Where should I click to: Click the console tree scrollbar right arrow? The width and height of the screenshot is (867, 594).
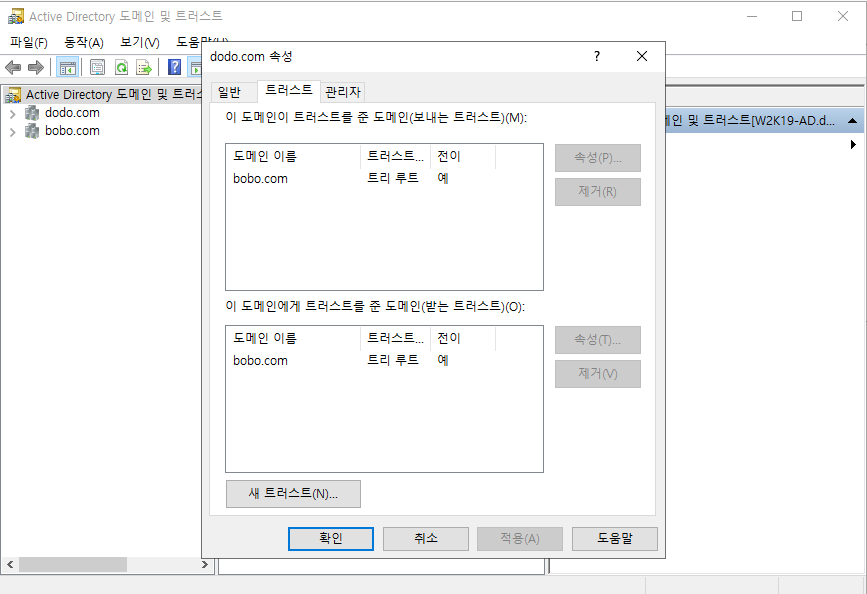(x=205, y=565)
